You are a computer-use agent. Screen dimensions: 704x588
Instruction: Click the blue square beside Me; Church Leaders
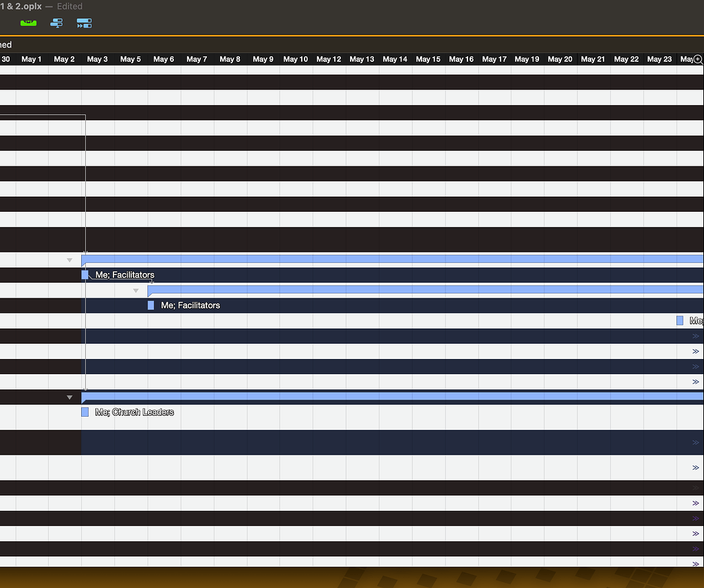(85, 412)
